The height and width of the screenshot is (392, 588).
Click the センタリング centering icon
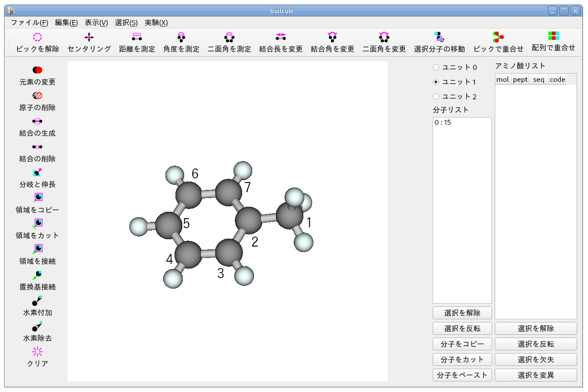click(89, 37)
